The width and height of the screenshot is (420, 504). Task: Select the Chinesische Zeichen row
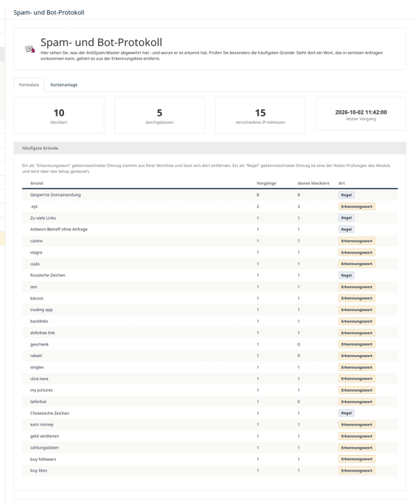[x=210, y=413]
